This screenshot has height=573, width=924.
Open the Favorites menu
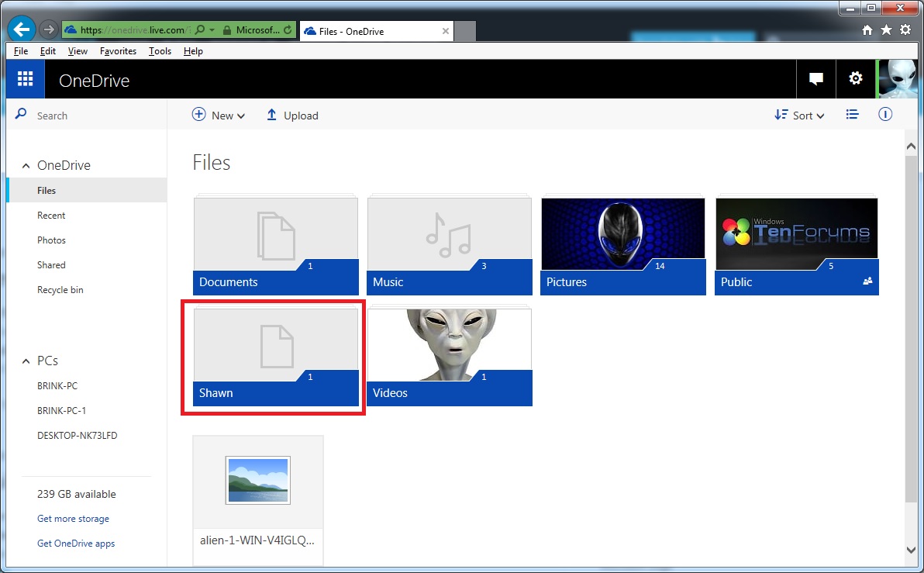tap(118, 51)
